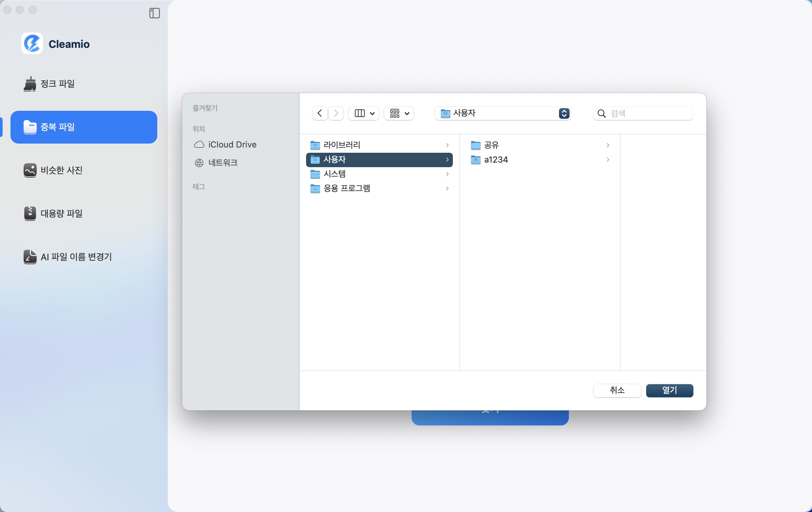Select 네트워크 location in sidebar
The height and width of the screenshot is (512, 812).
point(222,163)
